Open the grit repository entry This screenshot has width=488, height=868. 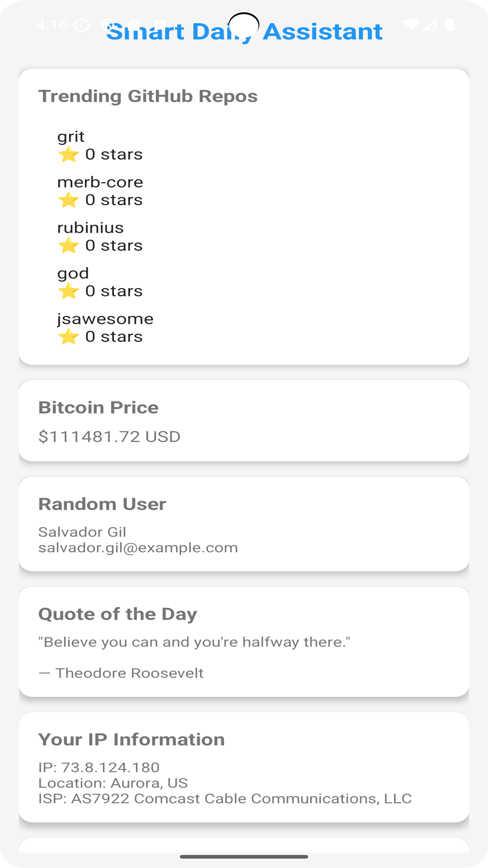71,137
